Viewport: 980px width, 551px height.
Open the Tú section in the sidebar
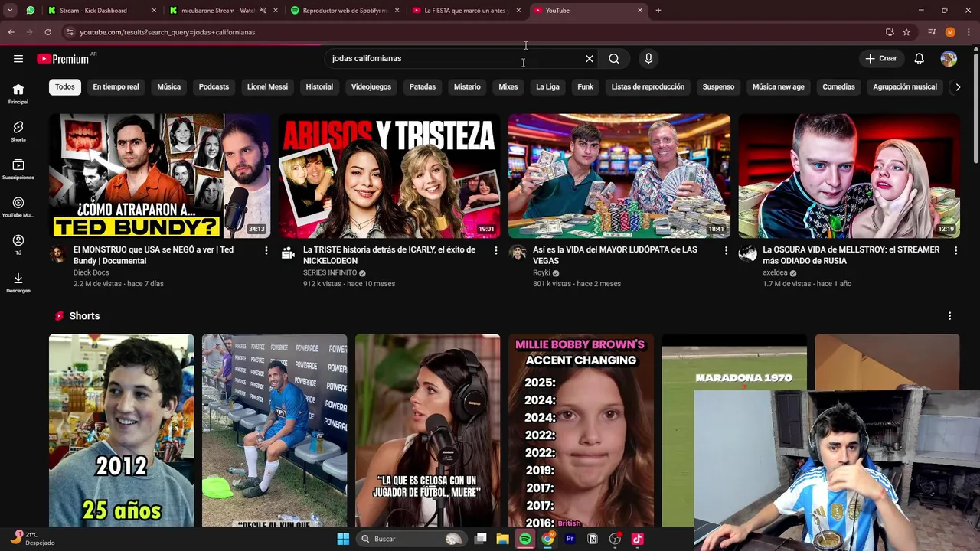(18, 245)
